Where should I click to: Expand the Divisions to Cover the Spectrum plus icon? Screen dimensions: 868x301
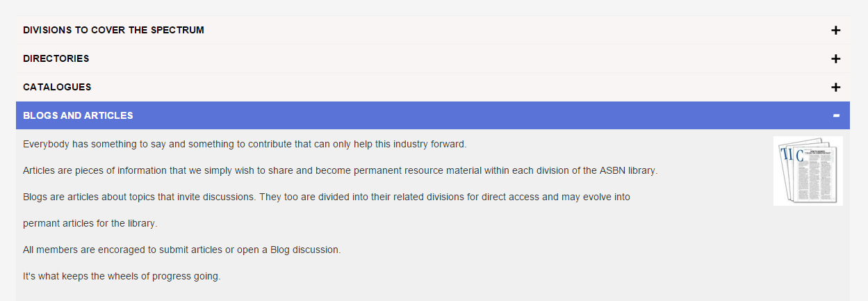[835, 31]
